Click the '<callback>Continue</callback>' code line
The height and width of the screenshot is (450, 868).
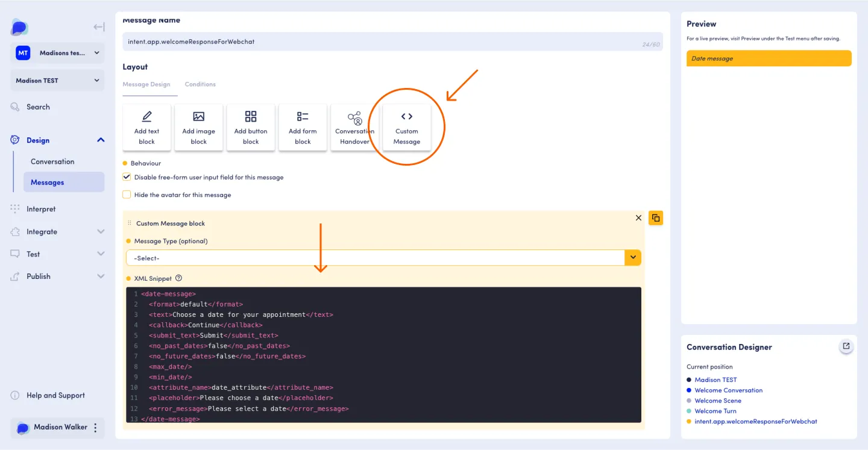click(206, 325)
